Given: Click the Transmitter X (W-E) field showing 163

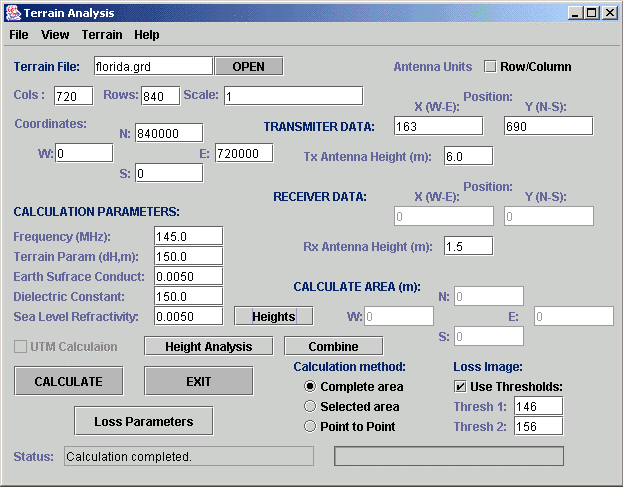Looking at the screenshot, I should 439,126.
